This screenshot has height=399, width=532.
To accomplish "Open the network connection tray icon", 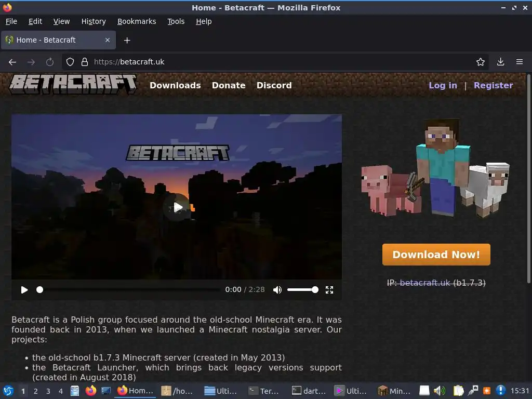I will [x=473, y=391].
